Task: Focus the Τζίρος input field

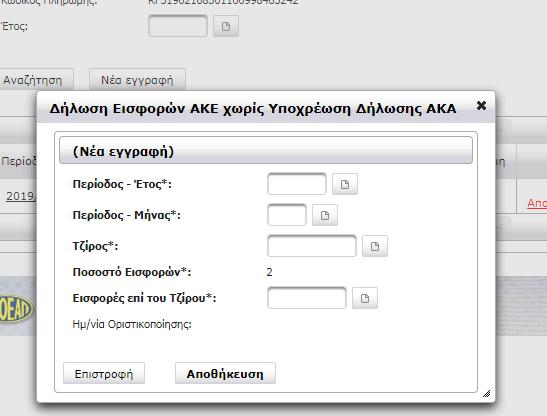Action: tap(312, 246)
